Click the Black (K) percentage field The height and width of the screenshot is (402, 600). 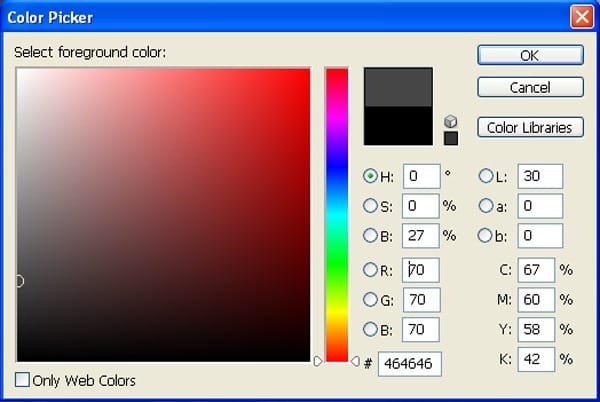coord(536,358)
